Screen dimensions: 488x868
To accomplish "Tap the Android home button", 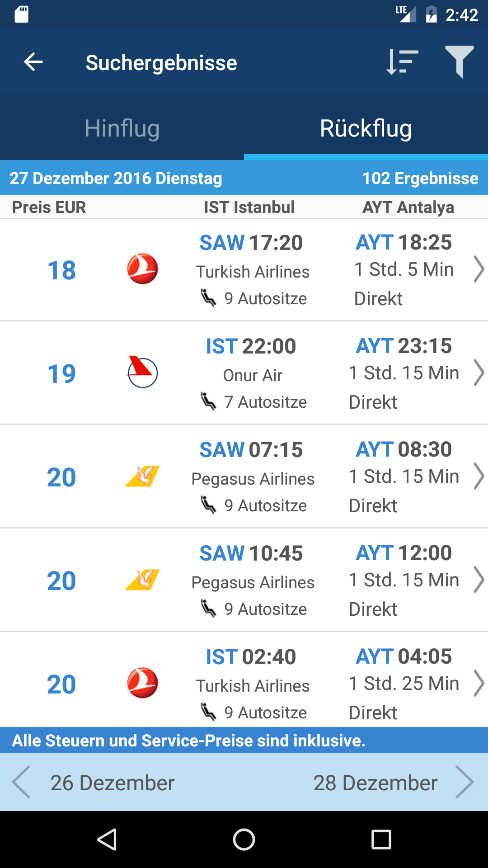I will (x=244, y=840).
